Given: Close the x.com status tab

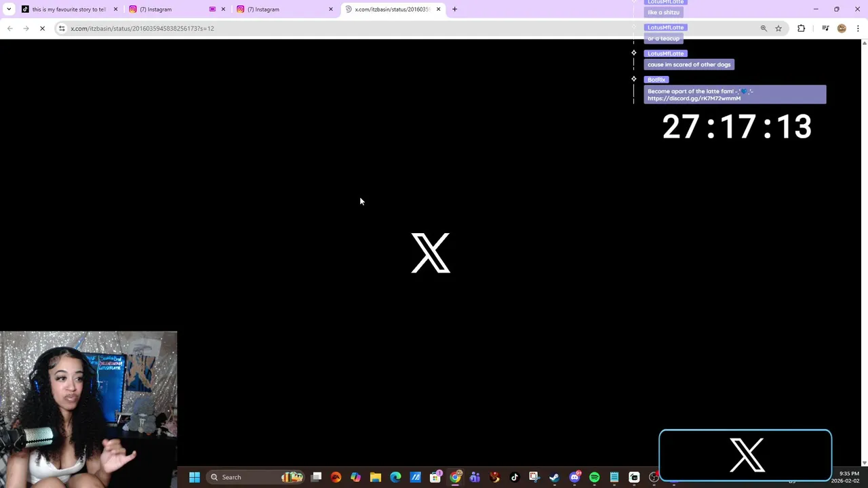Looking at the screenshot, I should click(439, 9).
